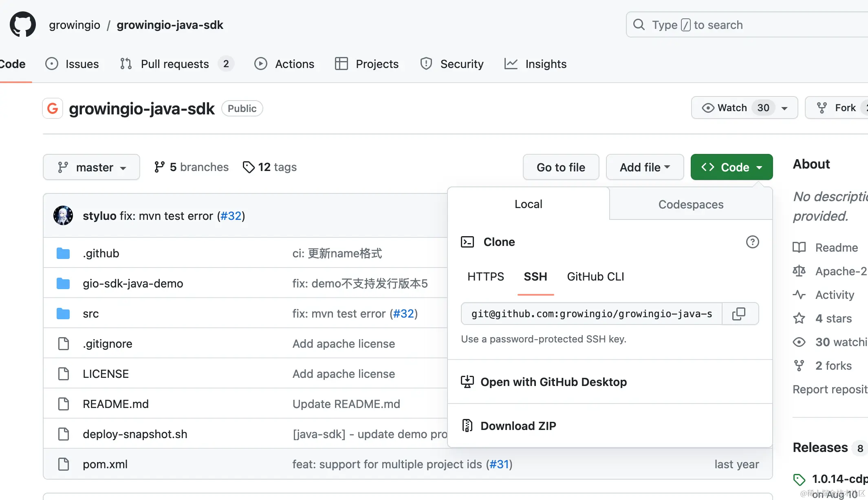Click the .gitignore file icon

pos(64,344)
